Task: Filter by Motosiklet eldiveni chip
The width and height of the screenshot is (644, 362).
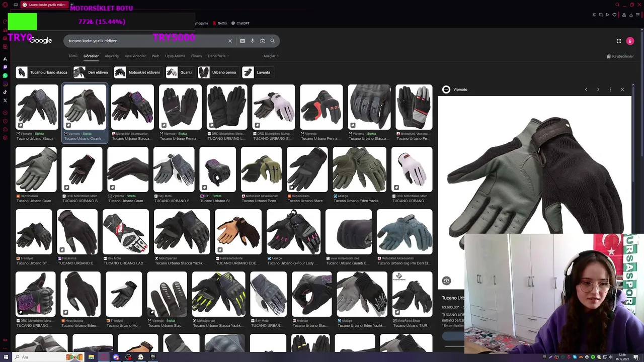Action: (x=138, y=72)
